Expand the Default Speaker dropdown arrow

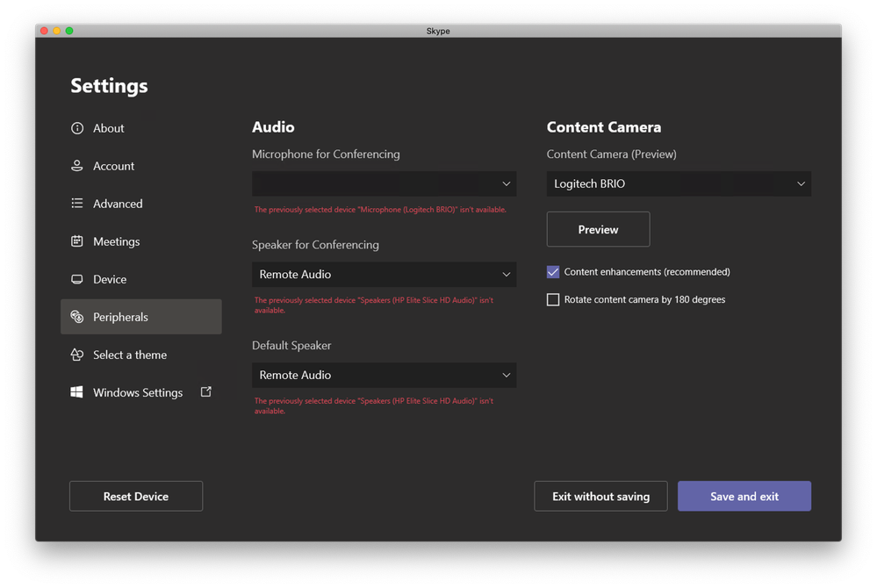507,376
